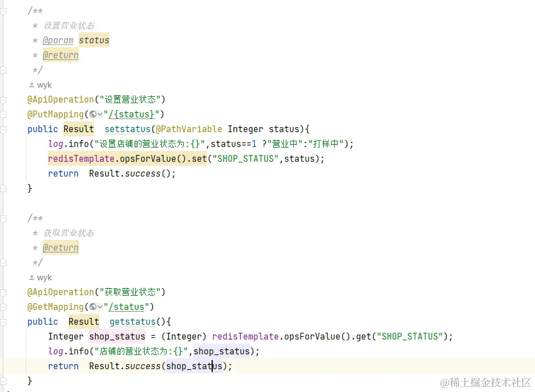Click the fold marker at @ApiOperation("设置营业状态")
535x392 pixels.
click(3, 100)
